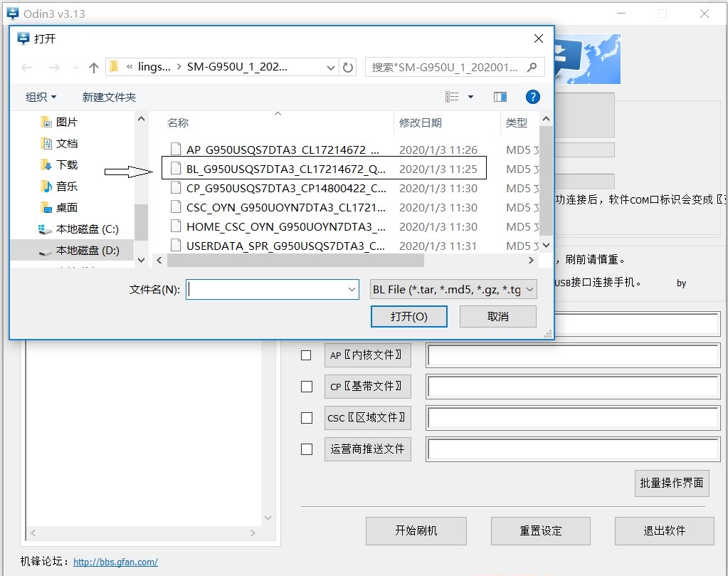Viewport: 728px width, 576px height.
Task: Open the 文档 folder in sidebar
Action: (59, 144)
